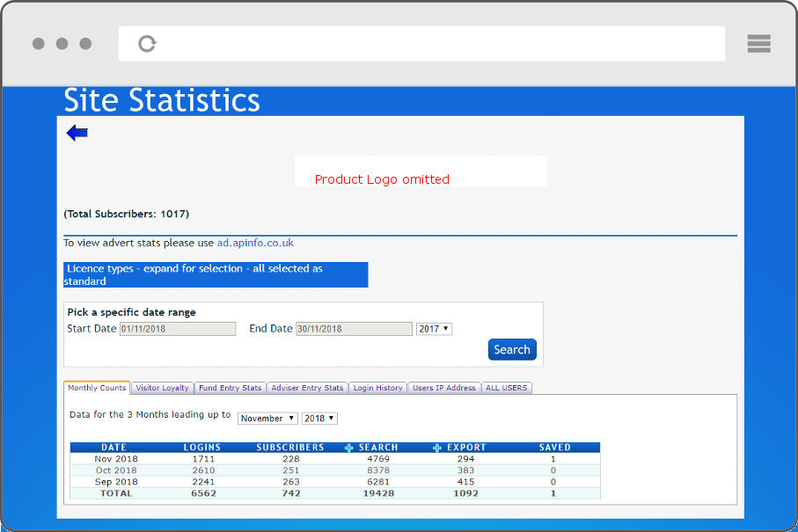Open the November month dropdown
The image size is (798, 532).
267,419
